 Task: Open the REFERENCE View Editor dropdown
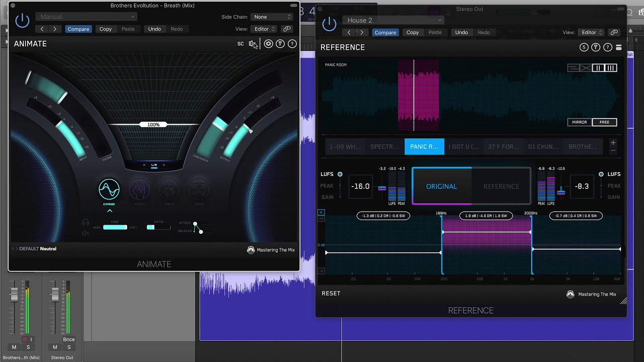tap(592, 32)
